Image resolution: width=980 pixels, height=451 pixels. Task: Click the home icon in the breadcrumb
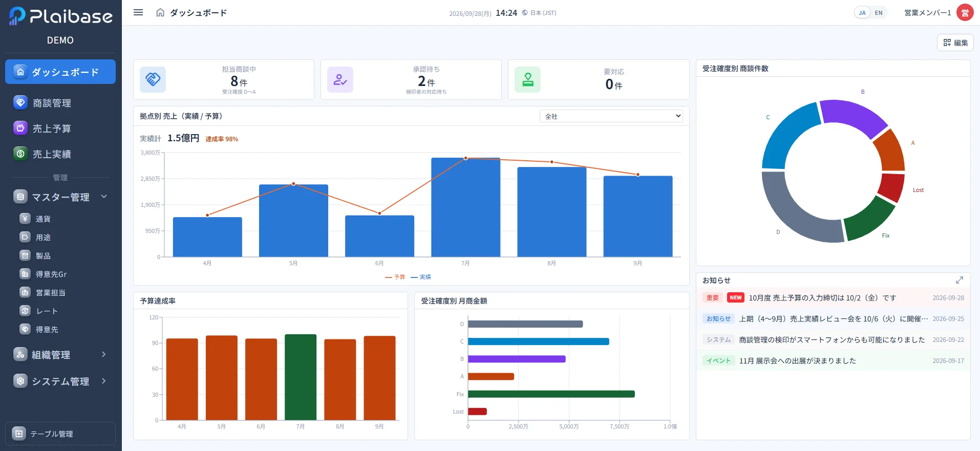pyautogui.click(x=160, y=12)
